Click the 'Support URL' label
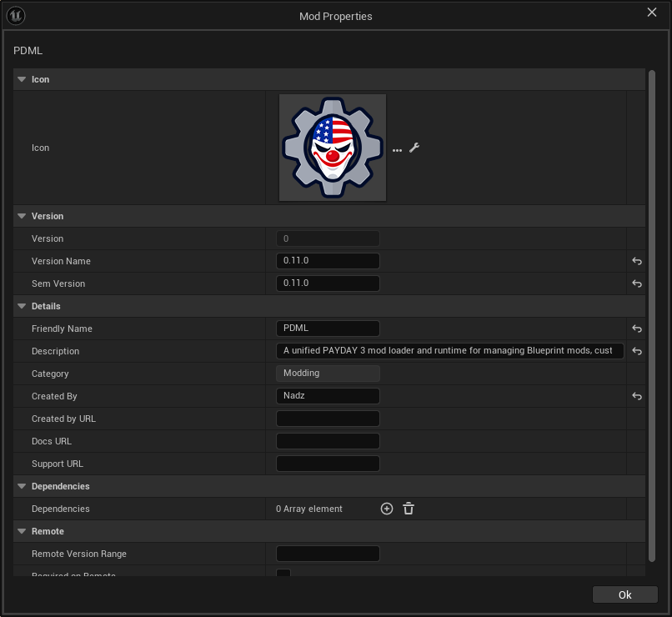The width and height of the screenshot is (672, 617). coord(58,464)
